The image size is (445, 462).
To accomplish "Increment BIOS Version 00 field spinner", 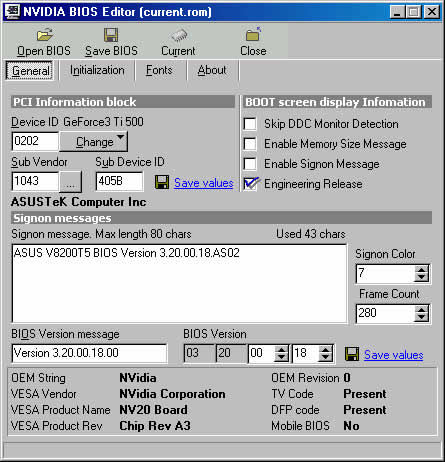I will (282, 350).
